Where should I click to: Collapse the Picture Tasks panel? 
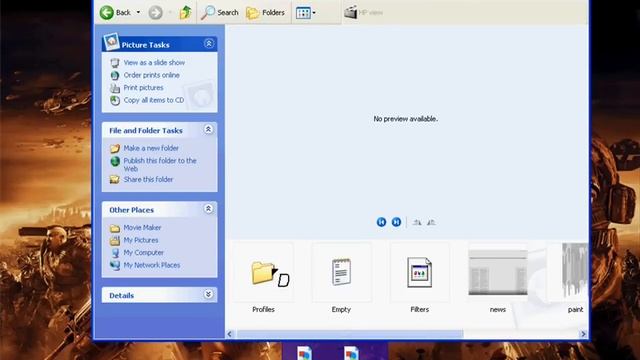209,44
